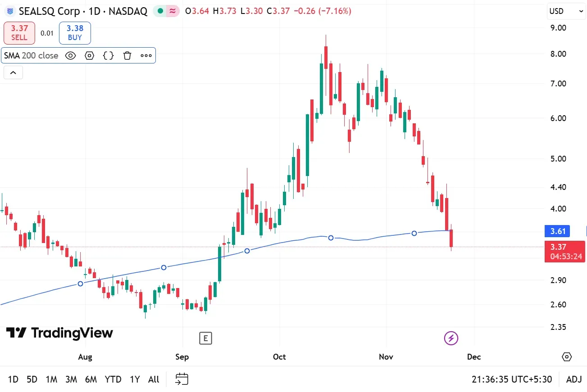Click the red SELL 3.37 button
This screenshot has height=392, width=587.
(x=19, y=33)
